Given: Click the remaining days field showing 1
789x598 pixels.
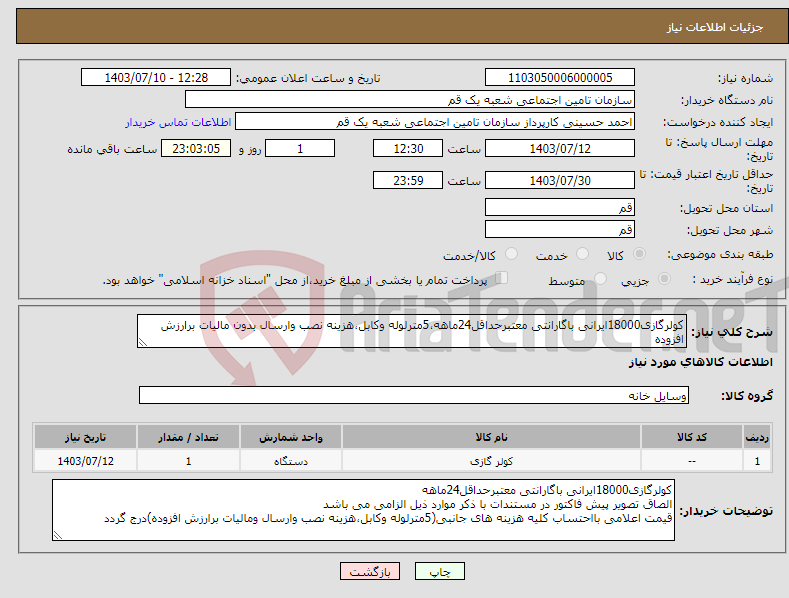Looking at the screenshot, I should [300, 148].
